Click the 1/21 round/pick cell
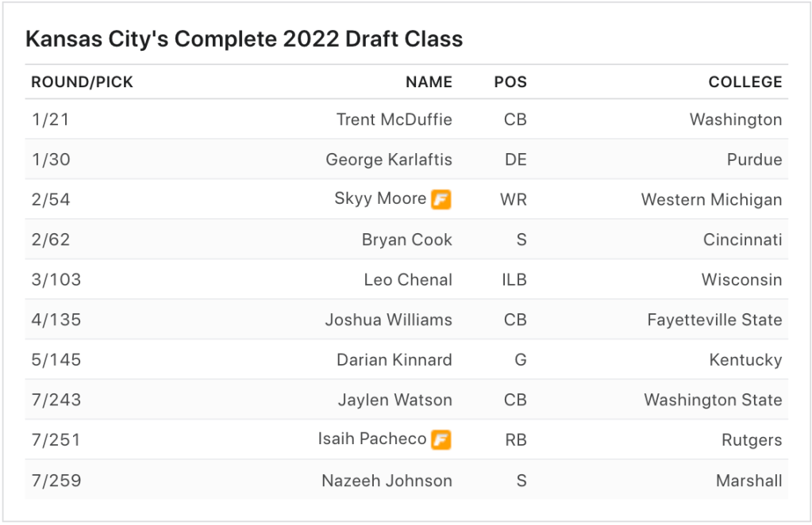812x525 pixels. [51, 120]
